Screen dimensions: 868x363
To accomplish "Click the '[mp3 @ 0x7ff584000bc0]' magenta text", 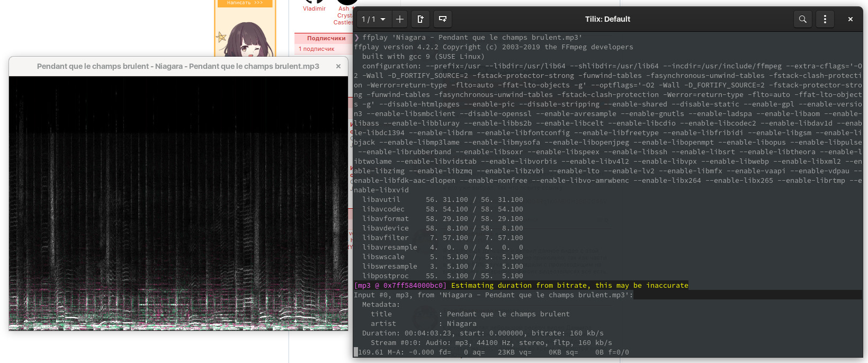I will [x=400, y=285].
